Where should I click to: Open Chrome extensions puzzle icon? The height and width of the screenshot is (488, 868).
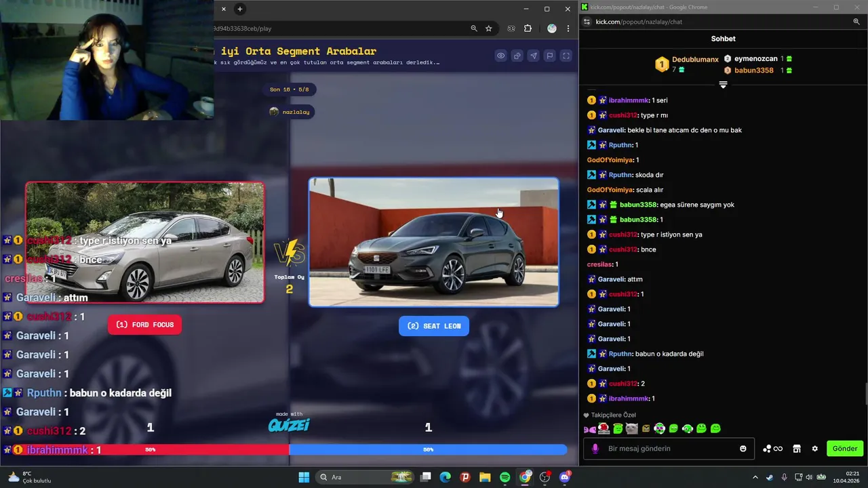(x=528, y=28)
